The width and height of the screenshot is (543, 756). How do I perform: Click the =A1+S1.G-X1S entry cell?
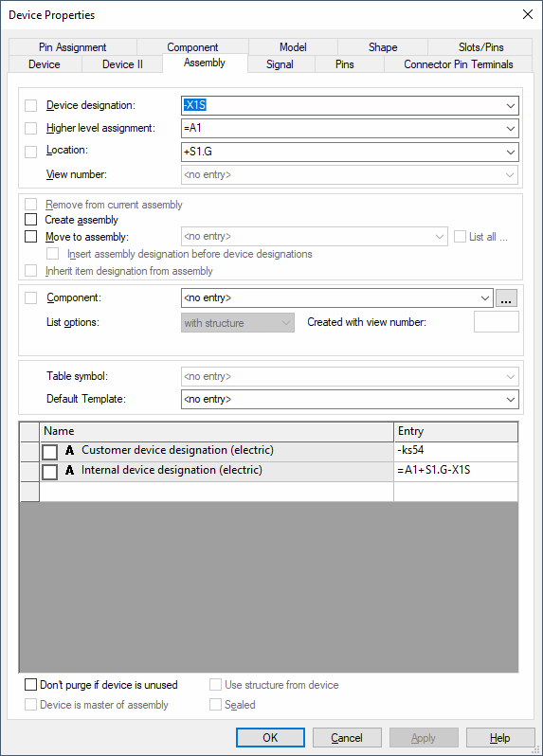pyautogui.click(x=456, y=472)
